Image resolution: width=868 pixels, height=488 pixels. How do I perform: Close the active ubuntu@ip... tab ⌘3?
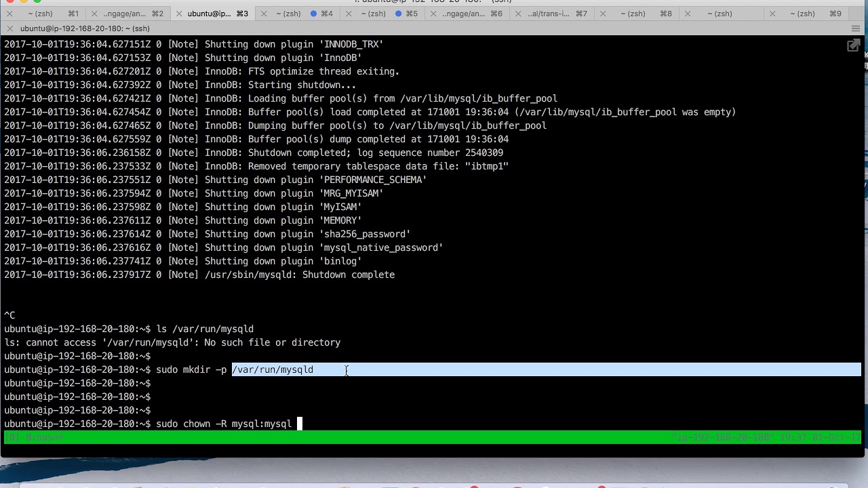178,14
